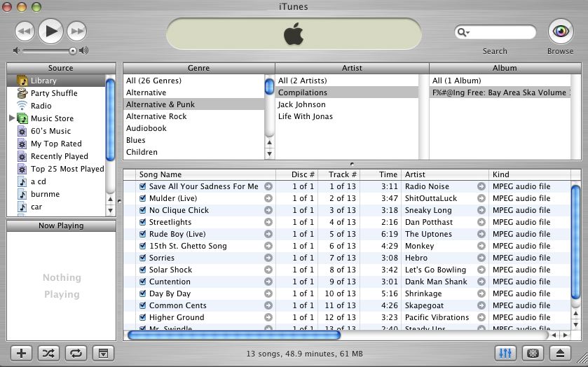Skip to the next track
Screen dimensions: 588x367
tap(76, 31)
